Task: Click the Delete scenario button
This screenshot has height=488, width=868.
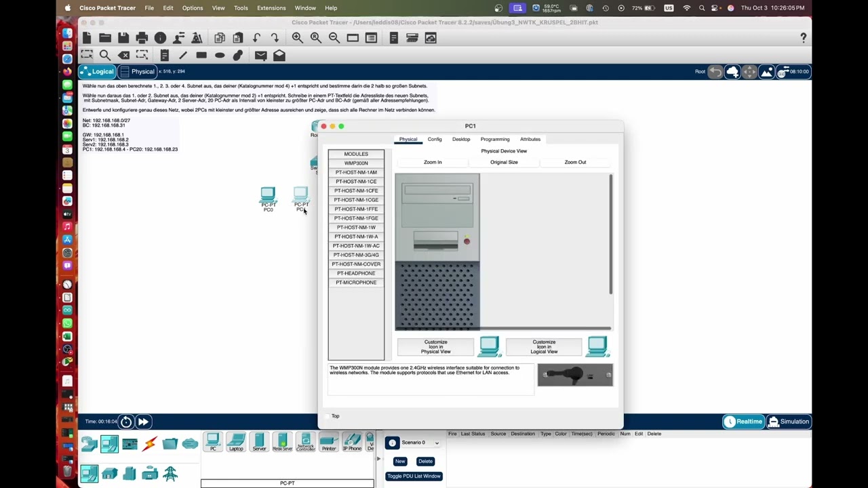Action: pos(425,462)
